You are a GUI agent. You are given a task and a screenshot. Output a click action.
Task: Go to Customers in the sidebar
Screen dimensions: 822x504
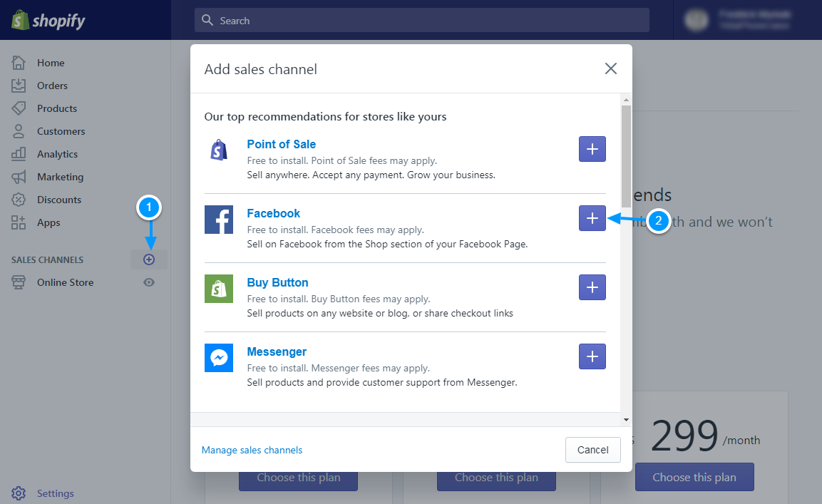pos(61,131)
